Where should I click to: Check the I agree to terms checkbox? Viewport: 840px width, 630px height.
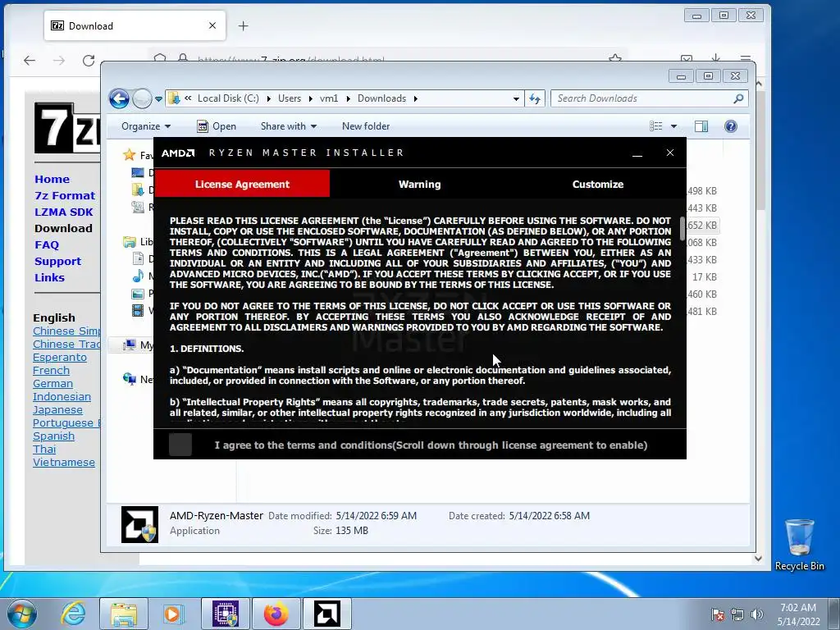tap(180, 445)
